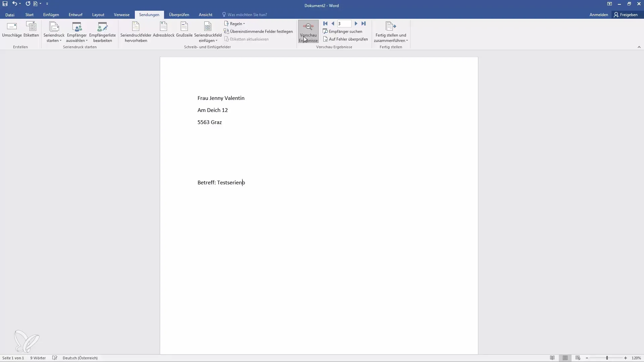Click Seite 1 von 1 in status bar
This screenshot has width=644, height=362.
click(13, 358)
